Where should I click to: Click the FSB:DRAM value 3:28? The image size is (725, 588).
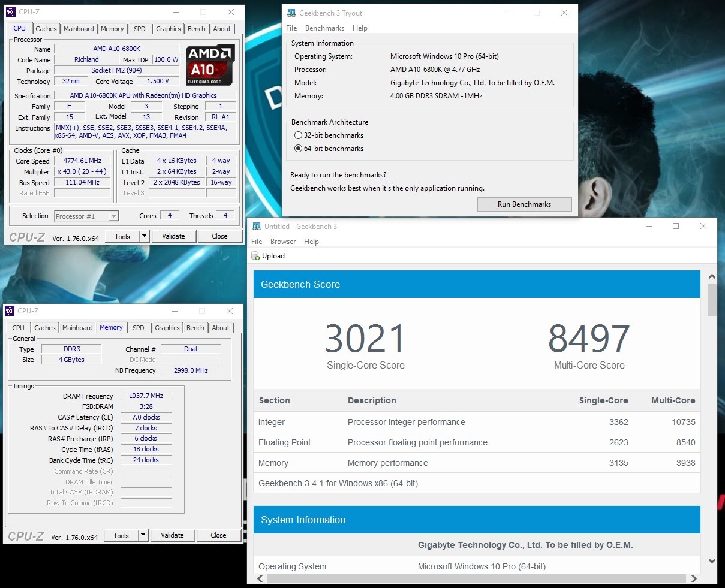(x=146, y=406)
